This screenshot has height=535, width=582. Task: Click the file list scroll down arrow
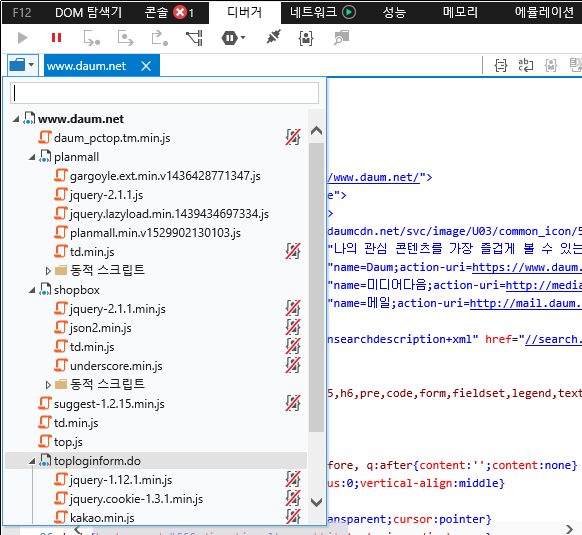pos(316,503)
